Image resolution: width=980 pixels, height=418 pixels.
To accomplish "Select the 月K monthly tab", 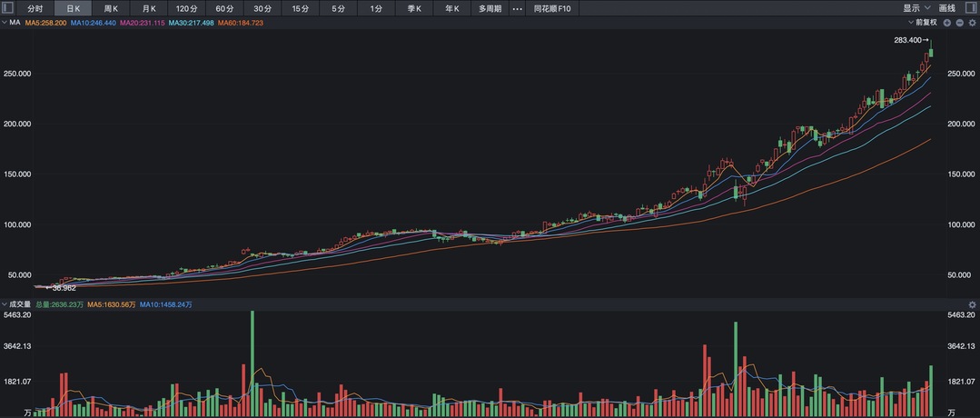I will click(x=149, y=9).
